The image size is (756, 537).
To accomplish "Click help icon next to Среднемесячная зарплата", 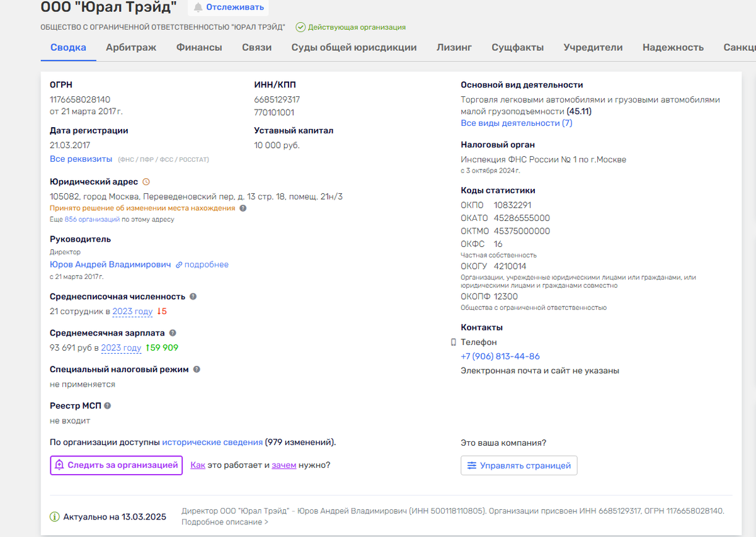I will point(173,333).
